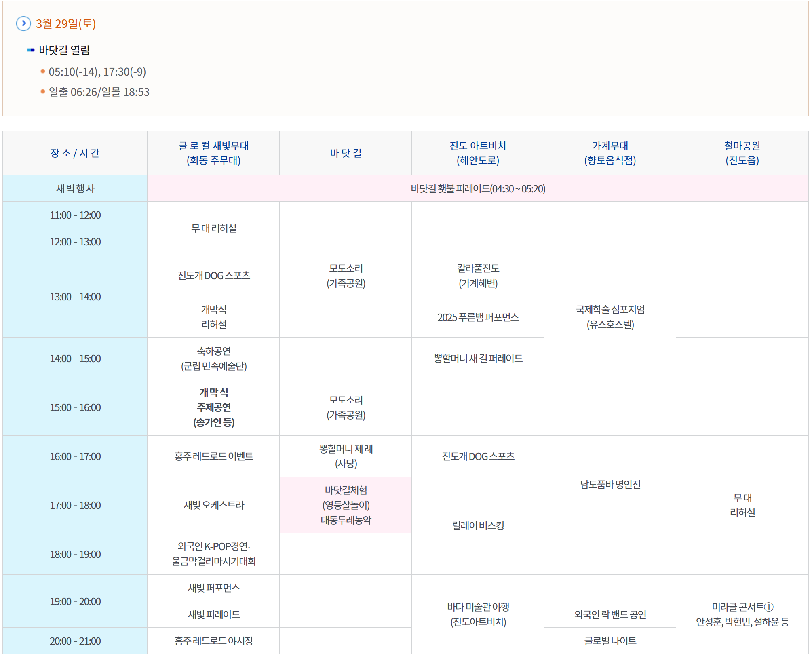
Task: Click the 홍주 레드로드 야시장 cell
Action: [x=213, y=641]
